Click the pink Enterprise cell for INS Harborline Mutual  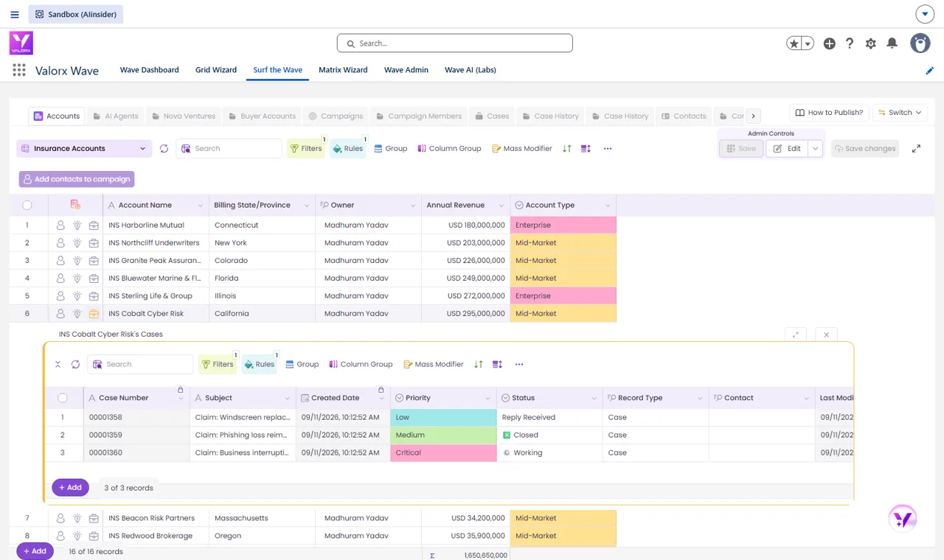click(563, 225)
